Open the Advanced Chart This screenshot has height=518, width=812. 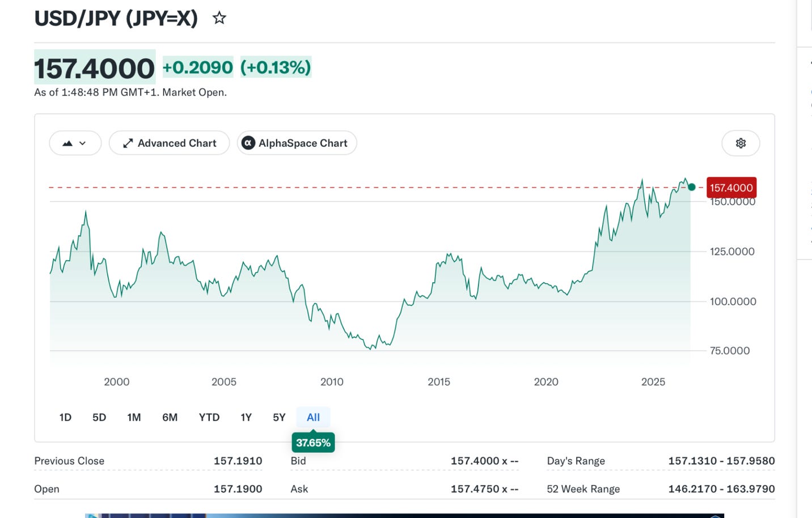pyautogui.click(x=169, y=143)
